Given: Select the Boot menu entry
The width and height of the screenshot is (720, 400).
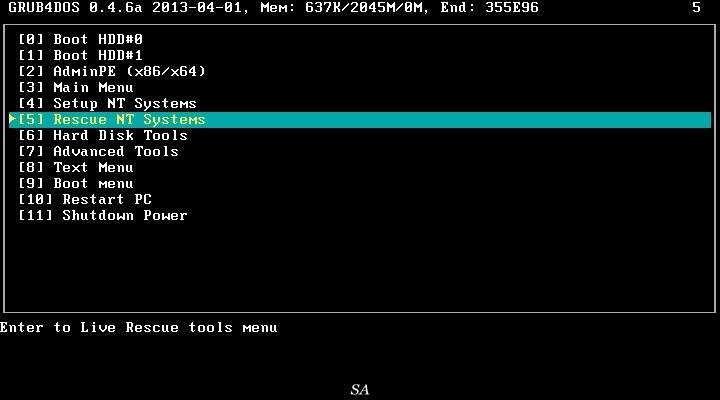Looking at the screenshot, I should pyautogui.click(x=76, y=184).
